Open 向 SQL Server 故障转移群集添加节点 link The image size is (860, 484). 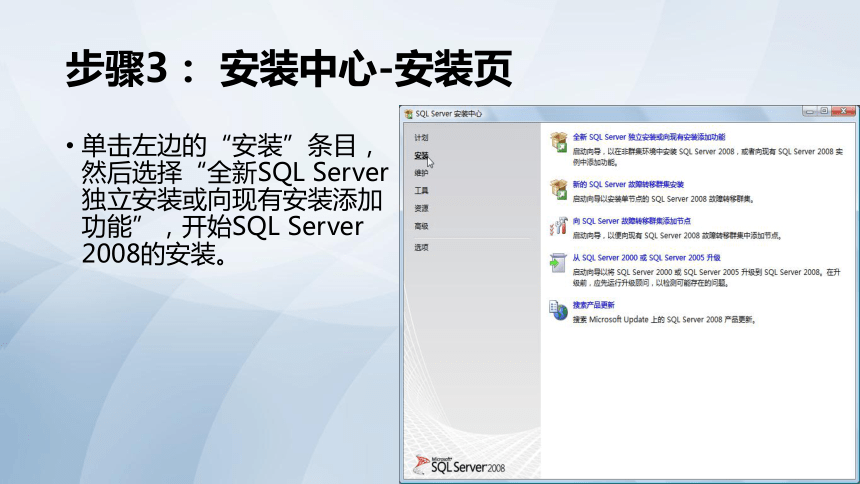click(632, 221)
